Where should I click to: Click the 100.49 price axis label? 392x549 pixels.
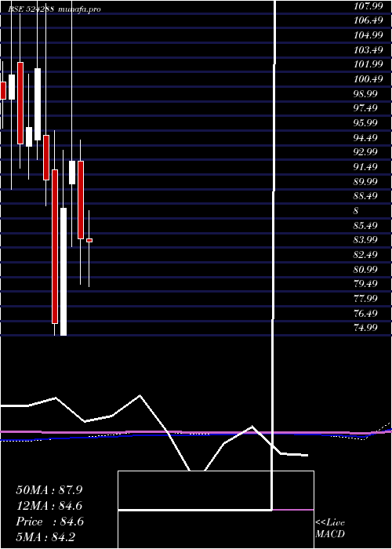(x=368, y=78)
